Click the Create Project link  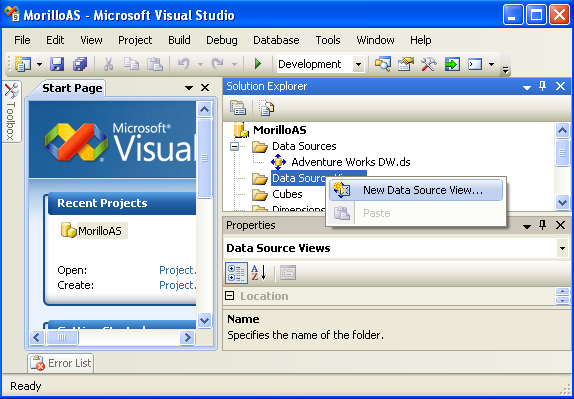pos(178,285)
